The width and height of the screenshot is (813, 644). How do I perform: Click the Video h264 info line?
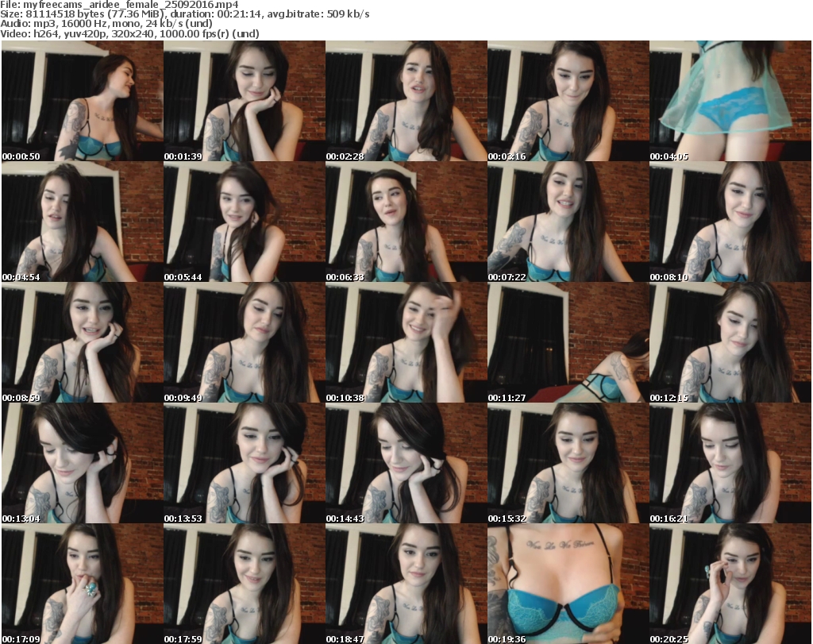pos(129,33)
